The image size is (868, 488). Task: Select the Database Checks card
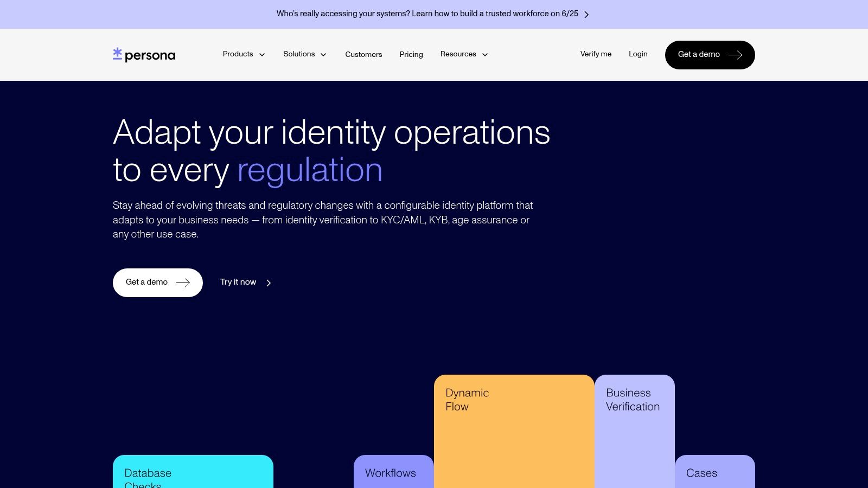click(x=193, y=471)
